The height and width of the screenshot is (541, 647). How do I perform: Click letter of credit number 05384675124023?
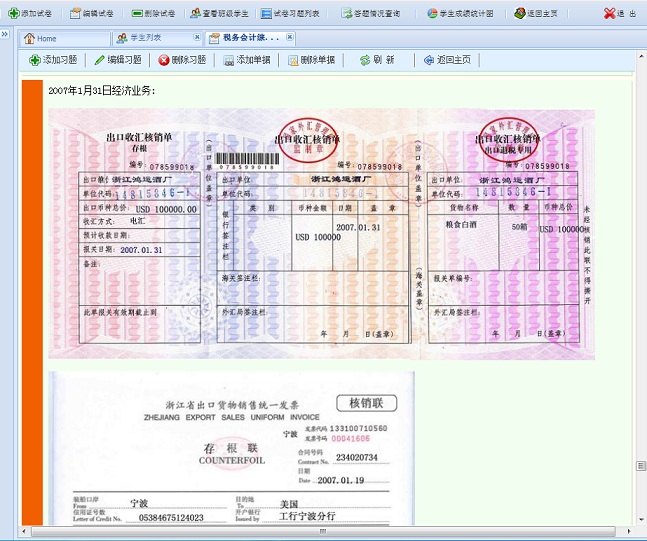click(171, 517)
